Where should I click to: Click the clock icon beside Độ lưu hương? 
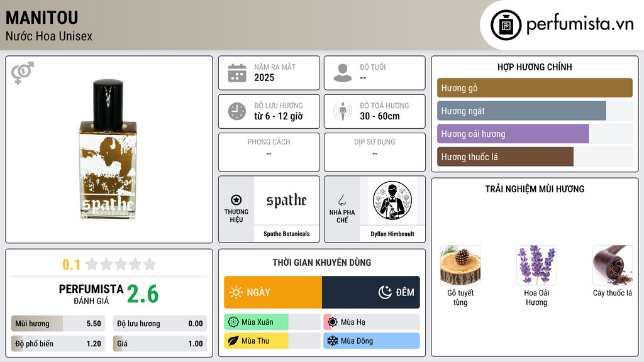pos(237,111)
